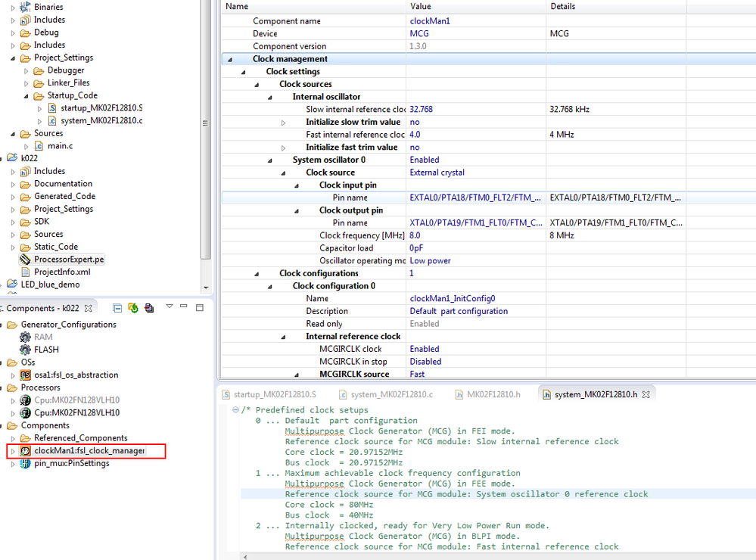
Task: Click the third Components toolbar icon
Action: click(x=149, y=308)
